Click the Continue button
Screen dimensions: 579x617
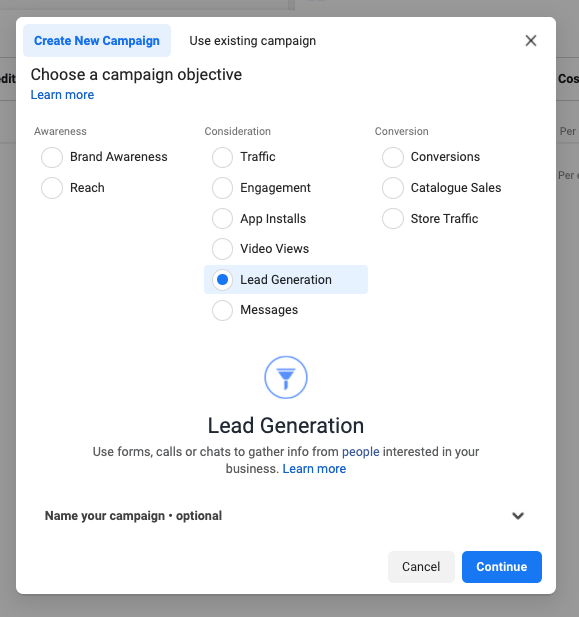click(x=502, y=567)
